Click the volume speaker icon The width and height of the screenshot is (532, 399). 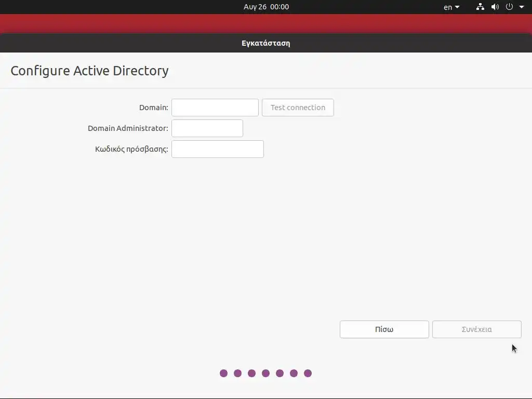[x=495, y=7]
